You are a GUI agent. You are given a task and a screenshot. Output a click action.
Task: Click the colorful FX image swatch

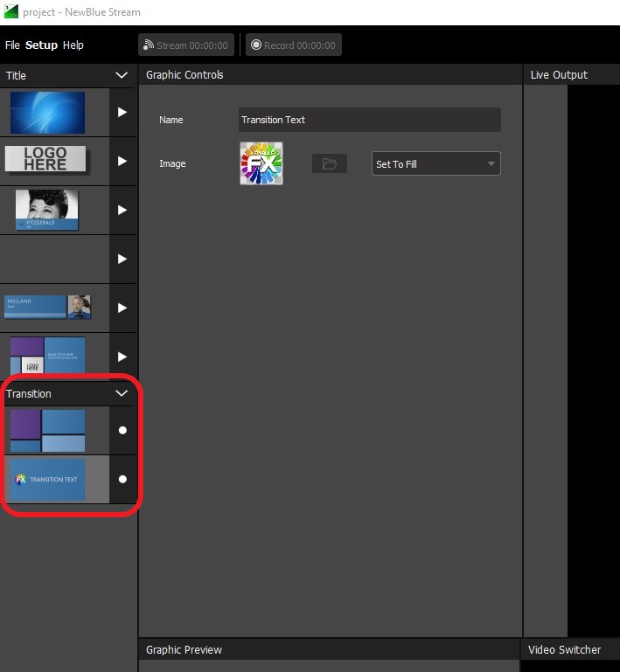(x=261, y=163)
